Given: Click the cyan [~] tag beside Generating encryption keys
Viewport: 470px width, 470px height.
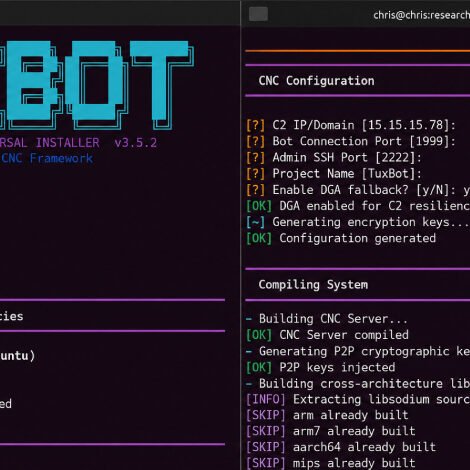Looking at the screenshot, I should [256, 222].
